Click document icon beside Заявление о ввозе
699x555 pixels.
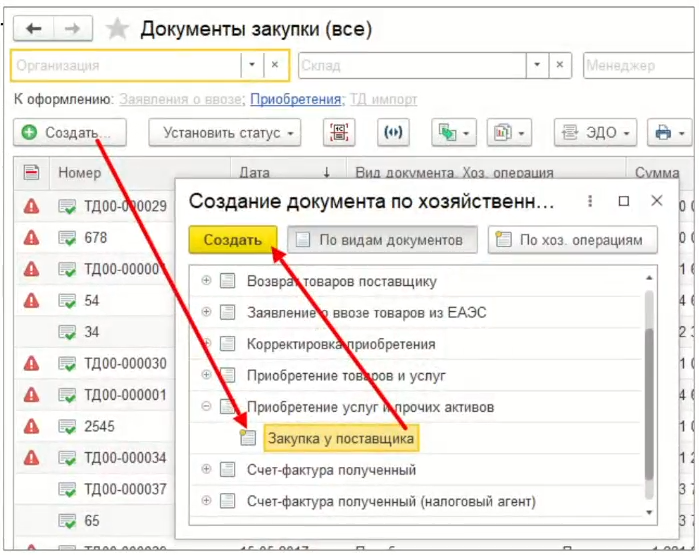pos(228,312)
